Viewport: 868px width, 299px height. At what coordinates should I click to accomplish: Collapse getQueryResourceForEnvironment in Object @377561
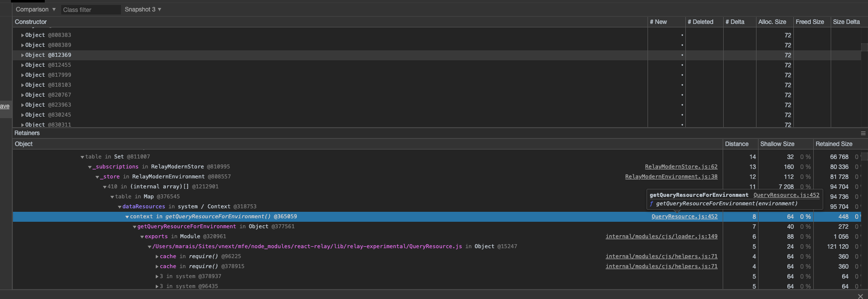pos(134,227)
